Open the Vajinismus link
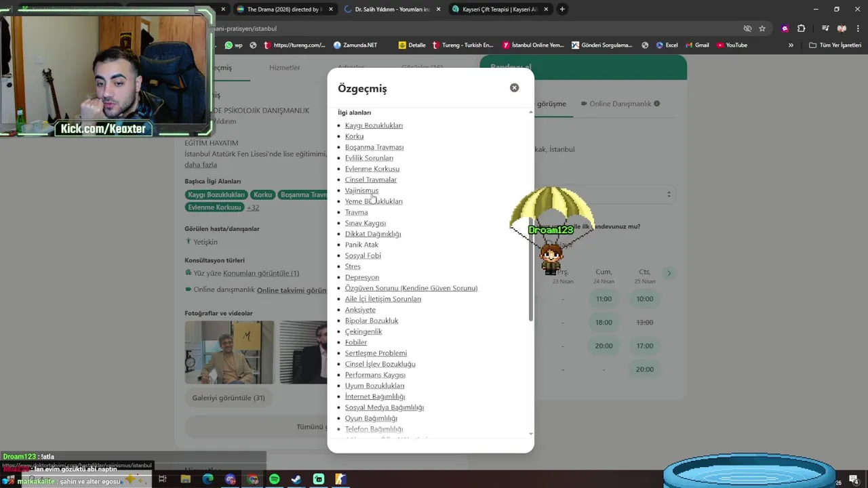This screenshot has width=868, height=488. pos(361,190)
